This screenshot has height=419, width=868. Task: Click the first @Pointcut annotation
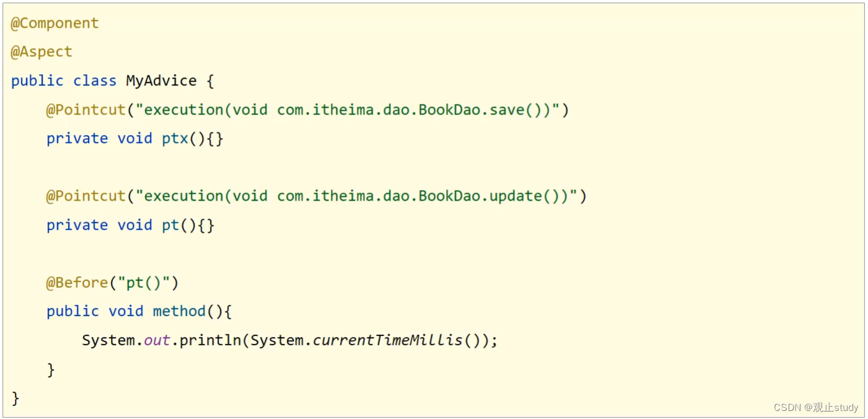[86, 110]
